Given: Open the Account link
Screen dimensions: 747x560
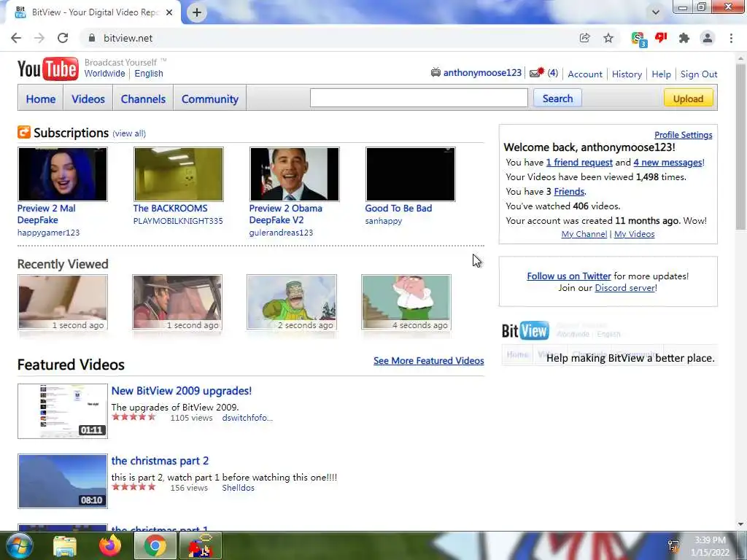Looking at the screenshot, I should (x=585, y=74).
